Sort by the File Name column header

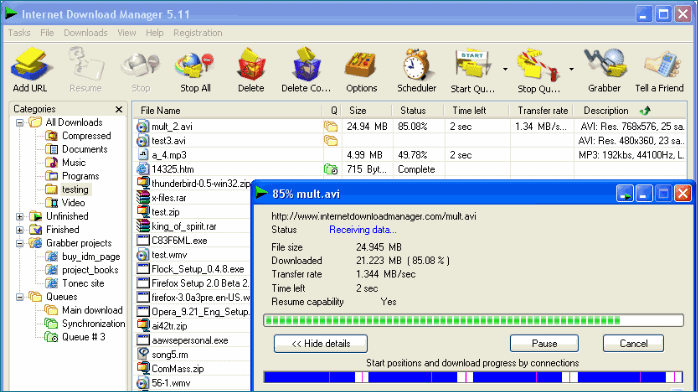pyautogui.click(x=227, y=111)
